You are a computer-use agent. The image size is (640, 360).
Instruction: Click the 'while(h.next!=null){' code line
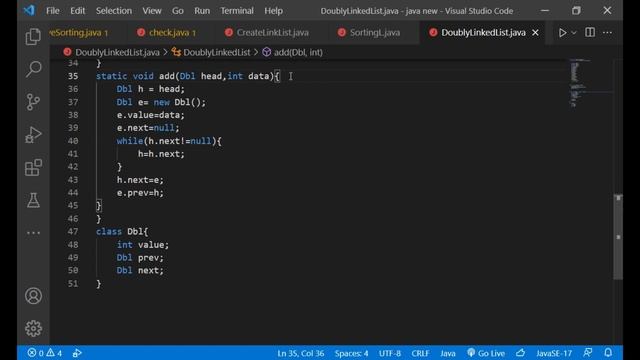pos(169,141)
